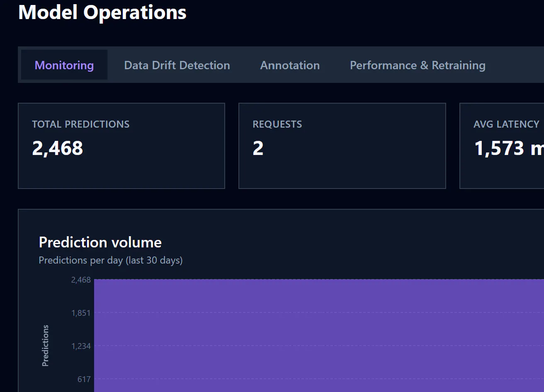Click the REQUESTS card label
544x392 pixels.
tap(277, 124)
